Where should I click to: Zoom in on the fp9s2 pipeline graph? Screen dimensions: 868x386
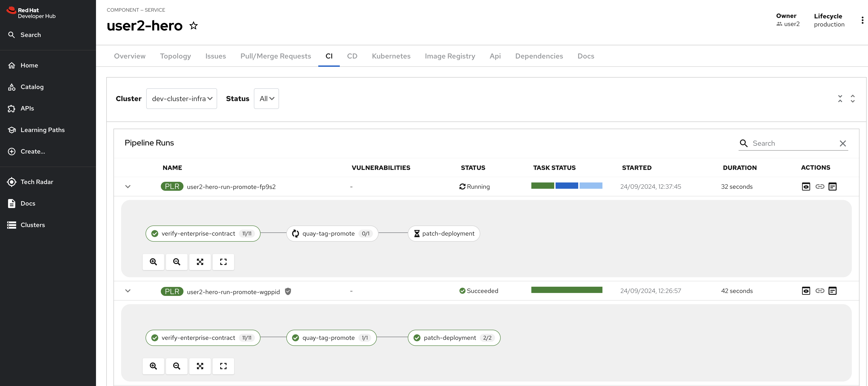pos(153,262)
